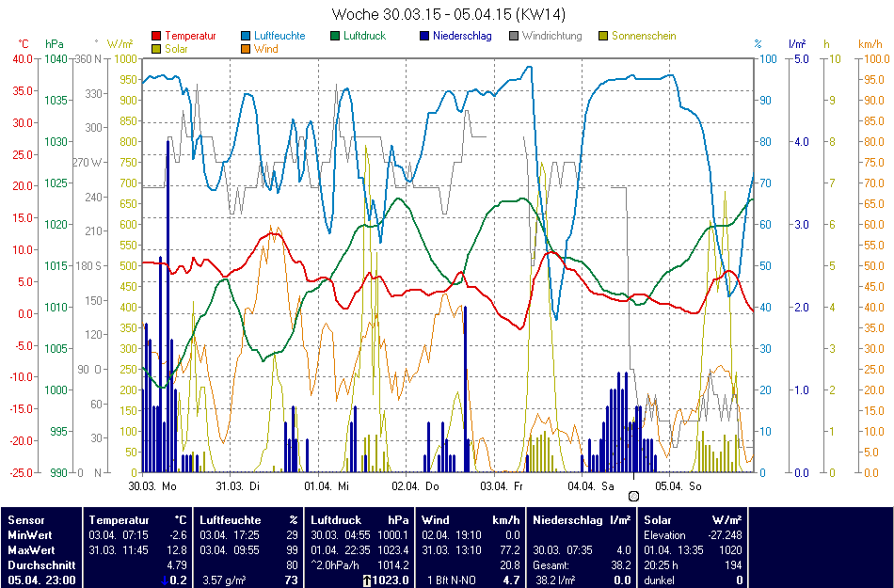Screen dimensions: 894x588
Task: Click the 05.04. So date label
Action: coord(678,486)
